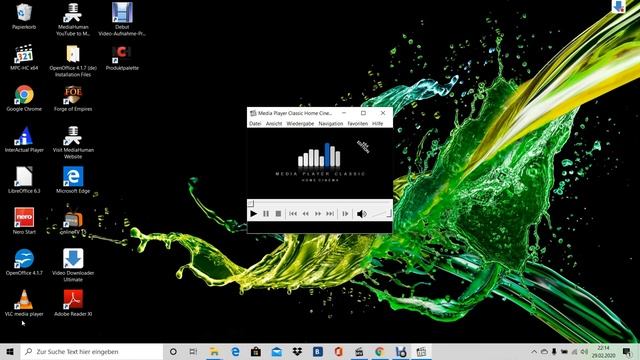
Task: Select the onlineTV desktop icon
Action: coord(73,221)
